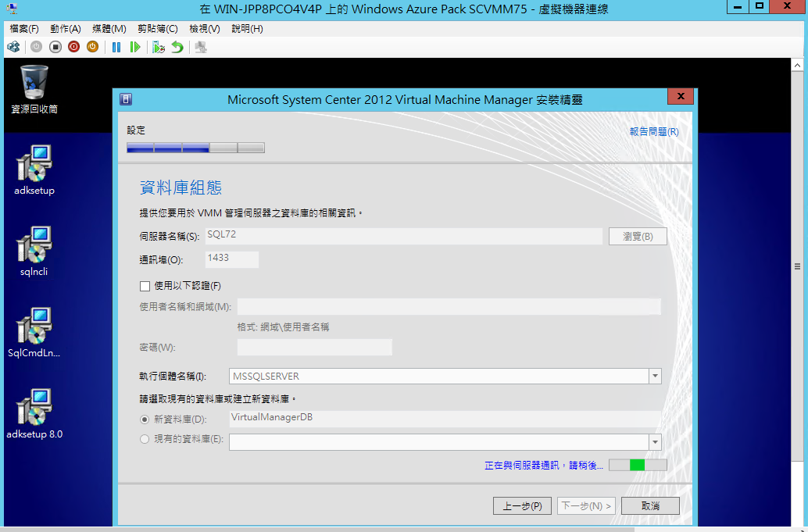Viewport: 808px width, 532px height.
Task: Pause the virtual machine using blue pause icon
Action: (x=116, y=48)
